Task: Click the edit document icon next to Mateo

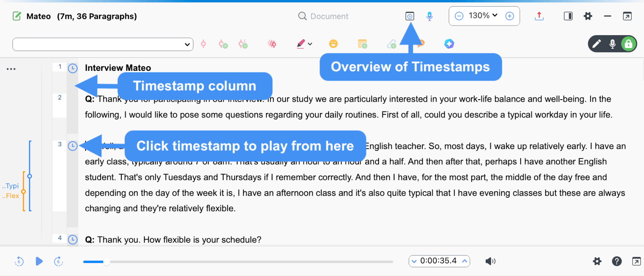Action: click(17, 16)
